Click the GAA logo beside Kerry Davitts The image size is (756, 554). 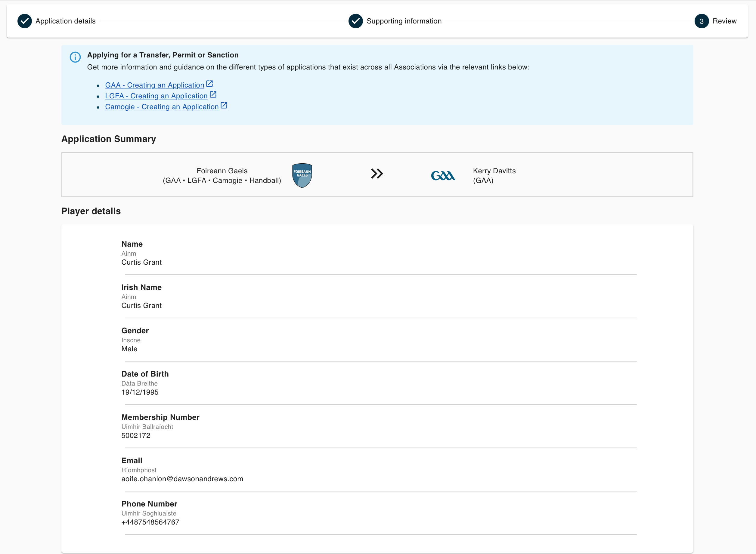point(443,175)
